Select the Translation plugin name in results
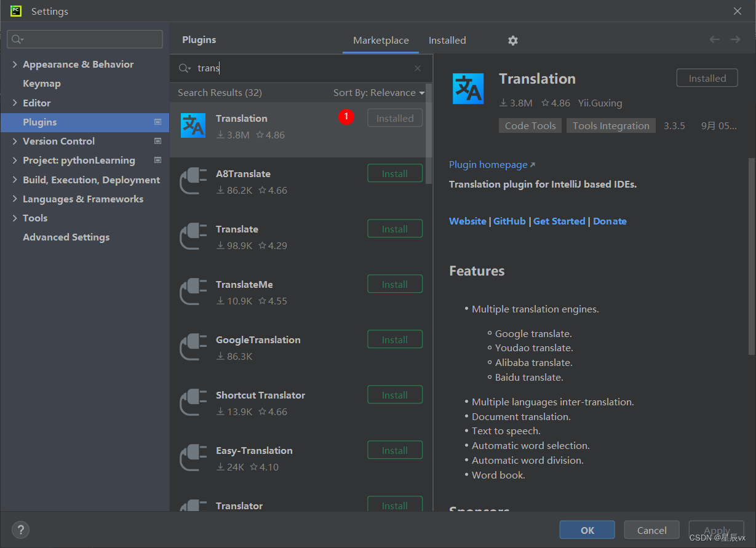The image size is (756, 548). click(241, 118)
